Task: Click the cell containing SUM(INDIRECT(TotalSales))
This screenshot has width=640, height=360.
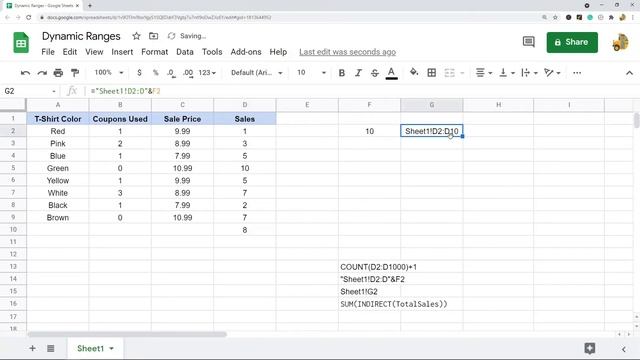Action: 394,304
